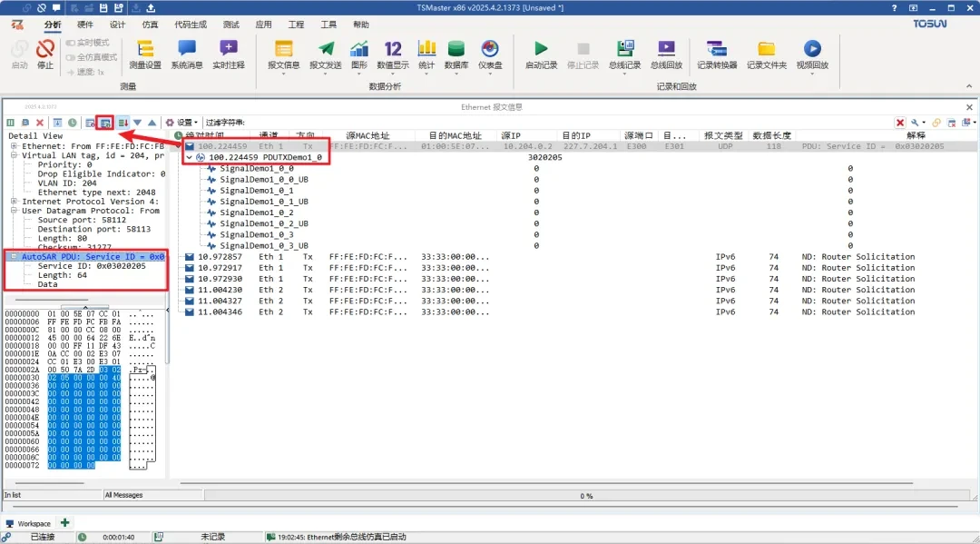Open the 记录转换器 log converter
Viewport: 980px width, 544px height.
pos(716,53)
